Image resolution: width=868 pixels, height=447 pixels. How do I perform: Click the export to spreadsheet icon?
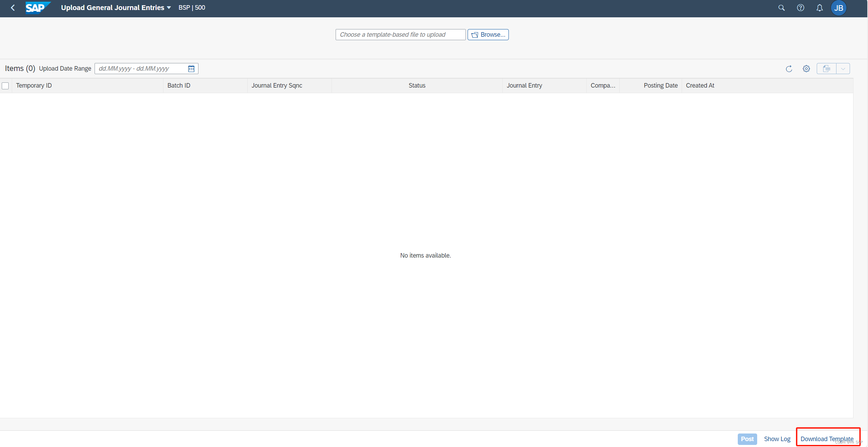pyautogui.click(x=826, y=69)
